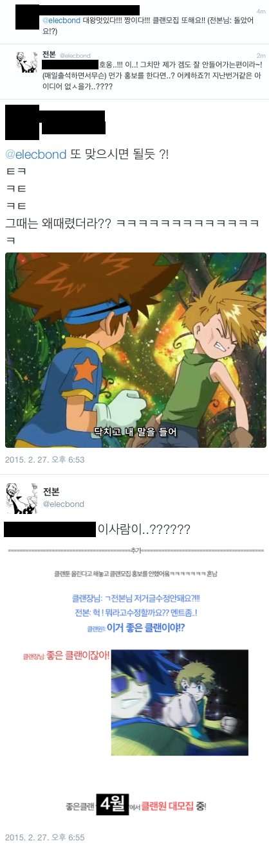Enlarge the Digimon image subtitled 닥치고 내 말을 들어
Viewport: 269px width, 868px height.
[x=136, y=350]
